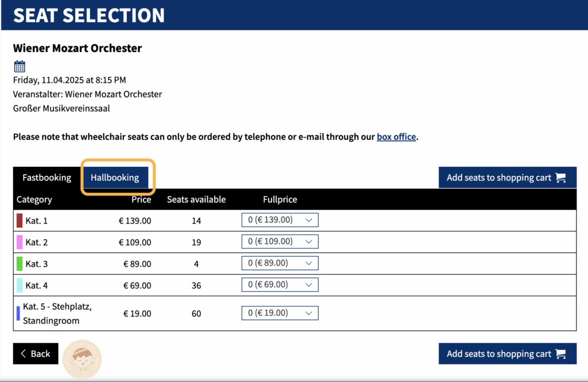Image resolution: width=588 pixels, height=382 pixels.
Task: Switch to the Fastbooking tab
Action: pyautogui.click(x=47, y=177)
